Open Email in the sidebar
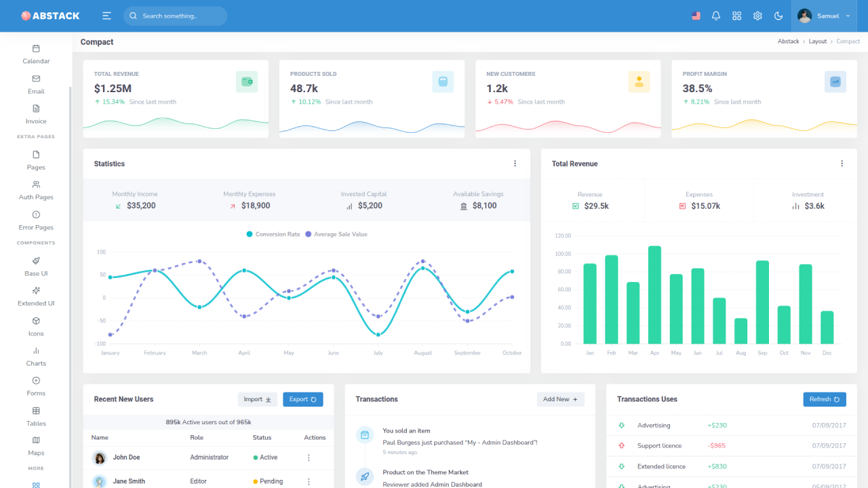The height and width of the screenshot is (488, 868). tap(36, 85)
